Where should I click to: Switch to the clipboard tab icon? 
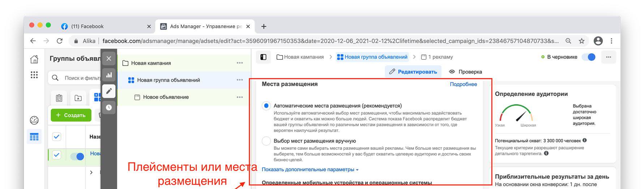click(59, 98)
